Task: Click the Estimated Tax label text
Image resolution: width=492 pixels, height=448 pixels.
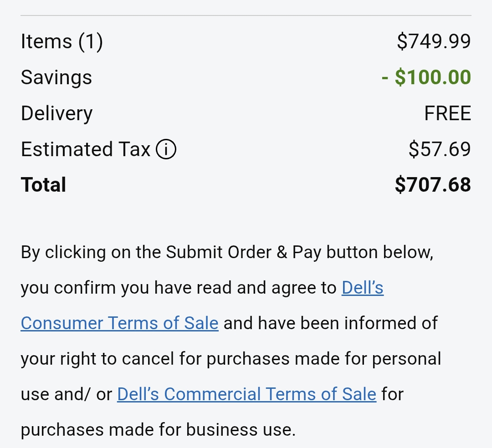Action: pyautogui.click(x=86, y=149)
